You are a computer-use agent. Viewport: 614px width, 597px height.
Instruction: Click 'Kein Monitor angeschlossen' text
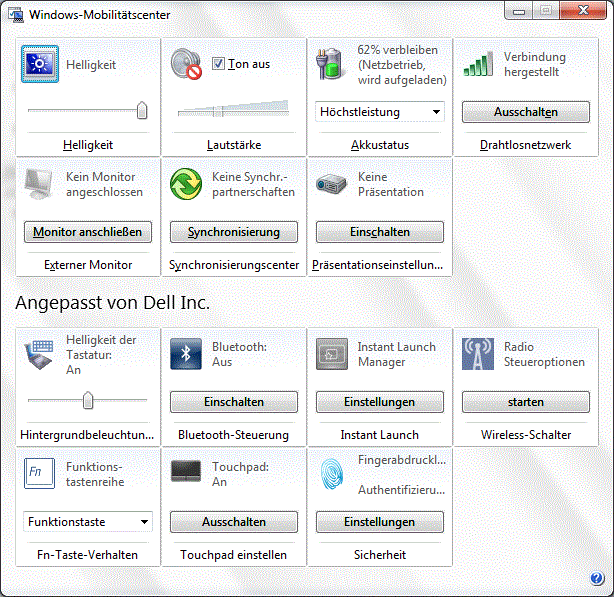[104, 184]
